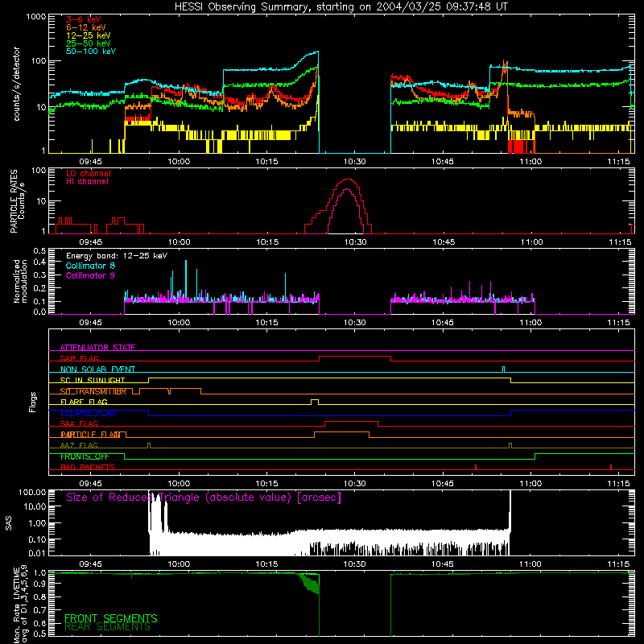This screenshot has width=644, height=644.
Task: Click the Flags panel axis label
Action: tap(32, 402)
